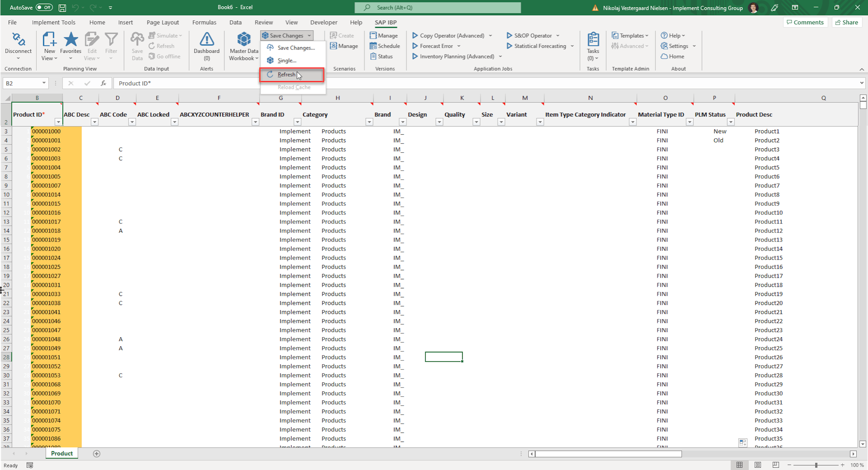Open the Comments panel
This screenshot has height=470, width=868.
805,22
